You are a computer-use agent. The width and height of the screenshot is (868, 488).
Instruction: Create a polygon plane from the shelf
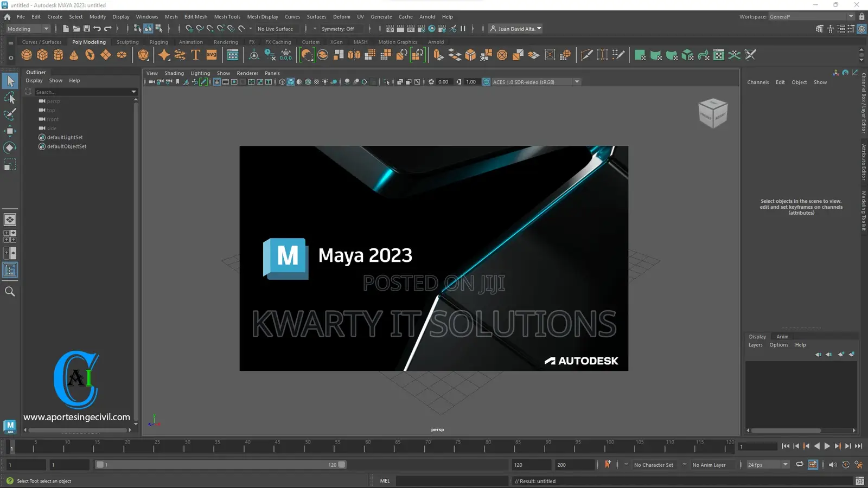106,55
